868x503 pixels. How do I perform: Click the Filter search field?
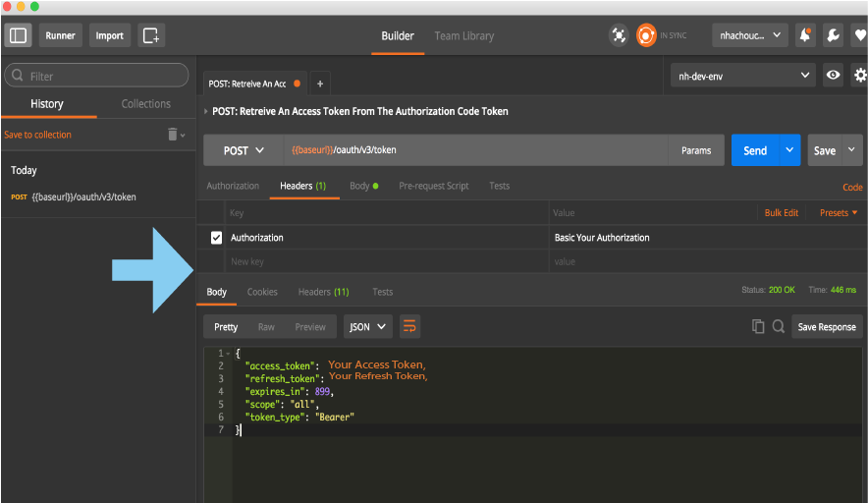[x=96, y=76]
